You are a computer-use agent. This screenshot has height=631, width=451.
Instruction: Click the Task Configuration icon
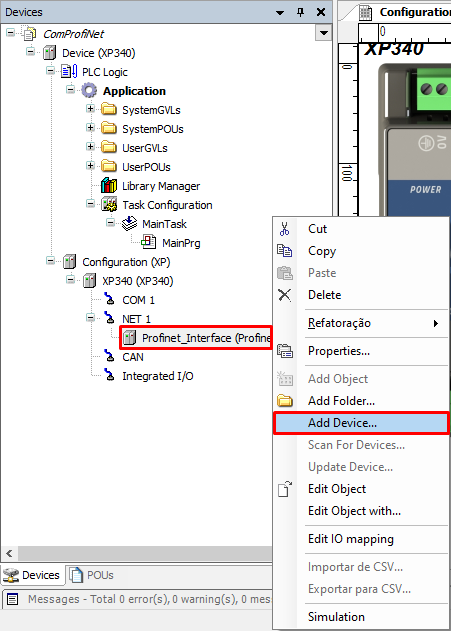point(109,204)
